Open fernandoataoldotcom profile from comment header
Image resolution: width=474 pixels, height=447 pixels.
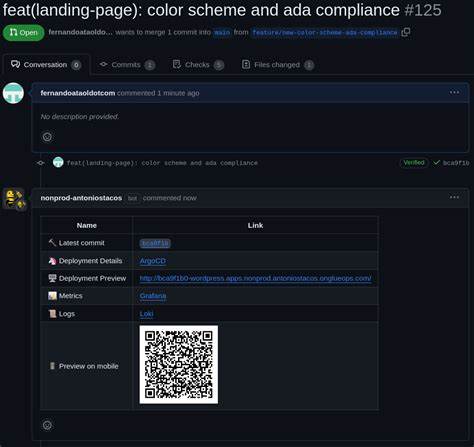coord(78,93)
